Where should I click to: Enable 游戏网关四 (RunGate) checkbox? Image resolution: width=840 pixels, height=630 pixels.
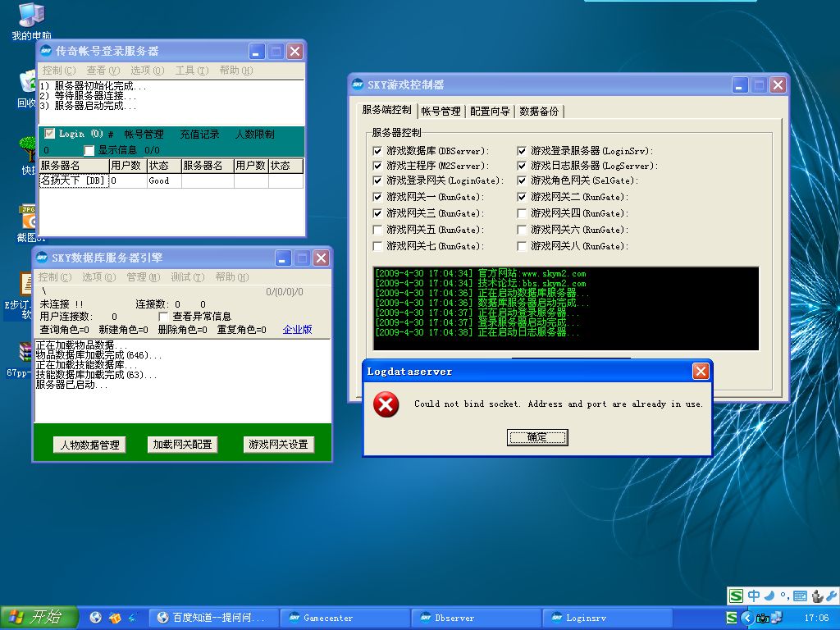[522, 213]
